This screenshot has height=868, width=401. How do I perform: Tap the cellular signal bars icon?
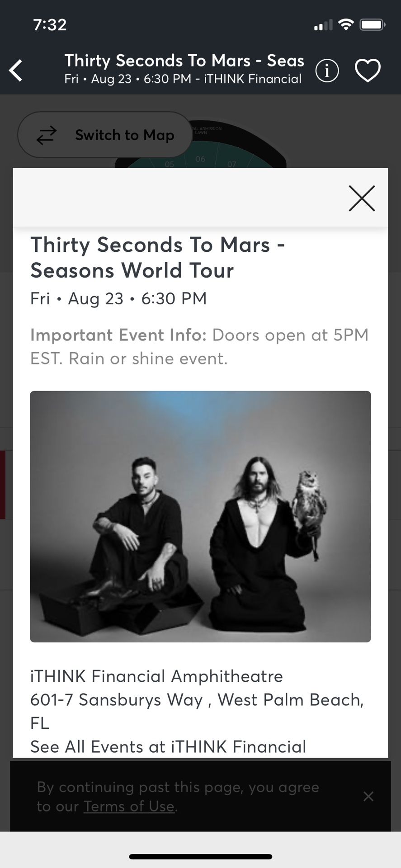click(323, 25)
